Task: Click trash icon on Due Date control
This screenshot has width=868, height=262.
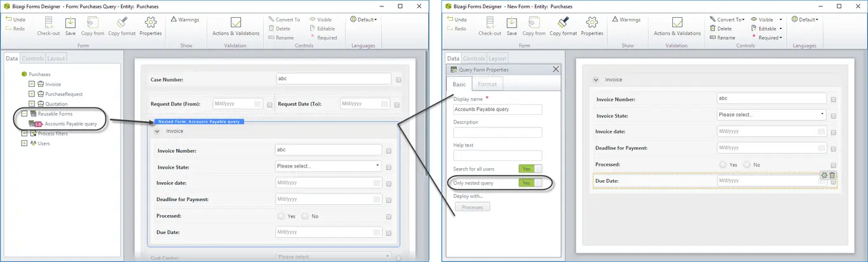Action: tap(832, 176)
